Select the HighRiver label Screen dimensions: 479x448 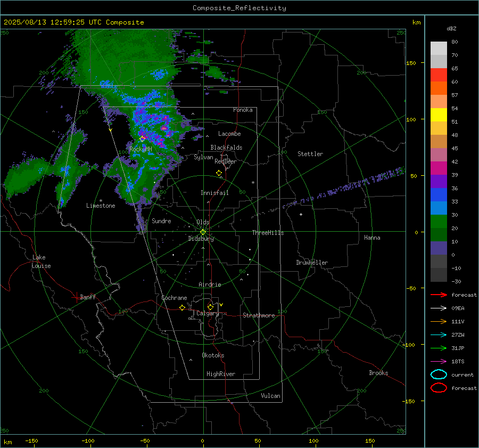(x=221, y=374)
